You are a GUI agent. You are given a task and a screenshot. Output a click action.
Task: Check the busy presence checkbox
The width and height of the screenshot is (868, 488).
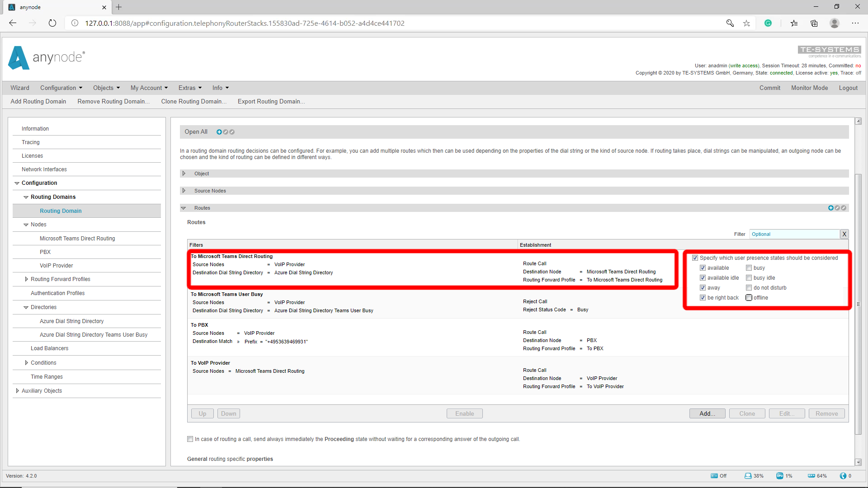(x=749, y=268)
